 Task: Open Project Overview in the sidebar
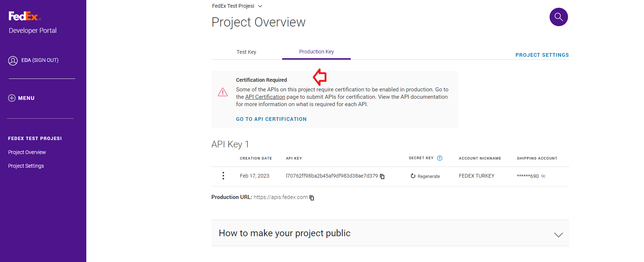pos(27,152)
